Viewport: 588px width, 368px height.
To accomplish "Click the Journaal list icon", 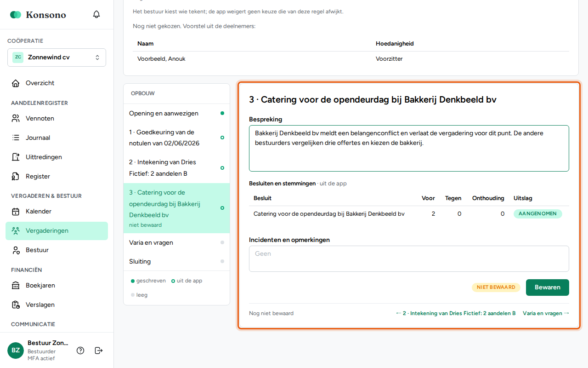I will [16, 138].
